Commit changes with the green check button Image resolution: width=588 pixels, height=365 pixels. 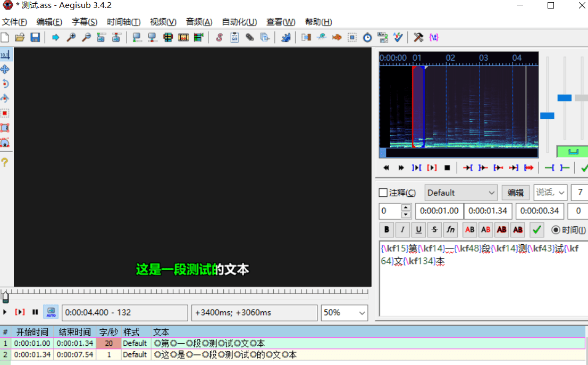point(536,229)
